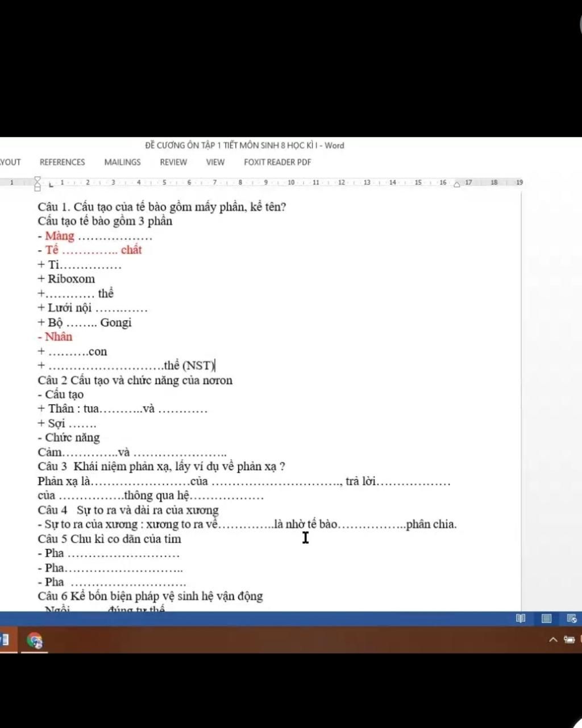Image resolution: width=582 pixels, height=728 pixels.
Task: Click the line '- Chức năng'
Action: point(69,438)
